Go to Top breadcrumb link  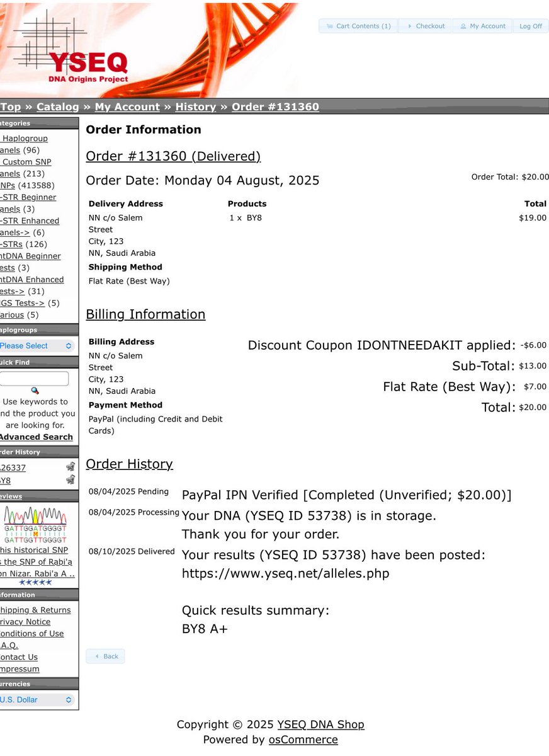coord(10,107)
